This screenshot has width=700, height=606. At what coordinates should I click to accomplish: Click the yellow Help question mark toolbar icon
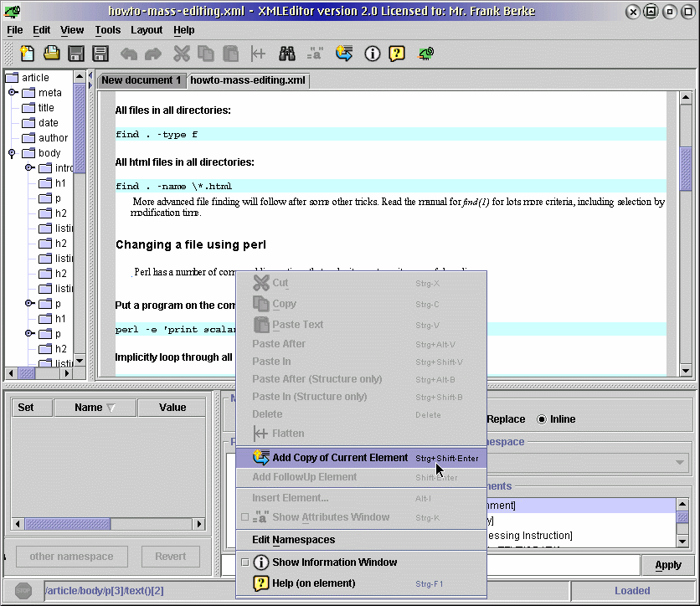click(x=398, y=54)
